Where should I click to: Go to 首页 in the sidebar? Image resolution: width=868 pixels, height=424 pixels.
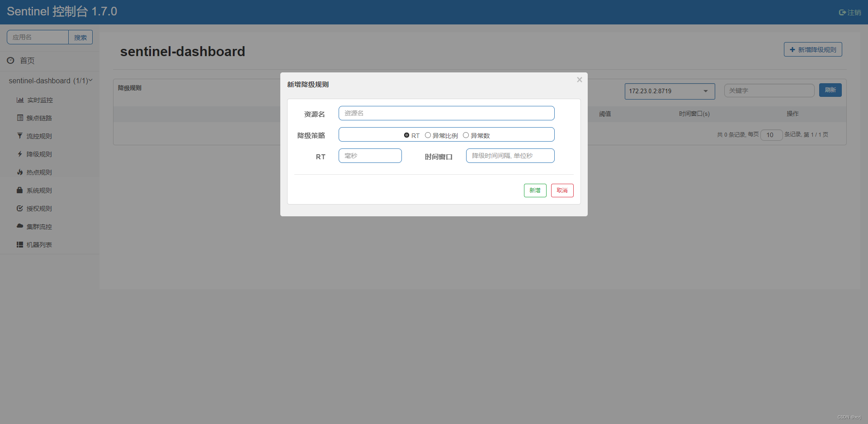(27, 60)
